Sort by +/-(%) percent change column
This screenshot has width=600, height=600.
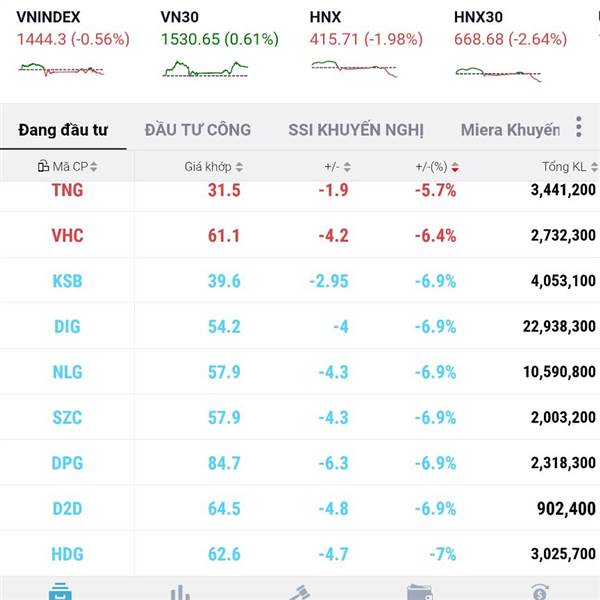(434, 166)
